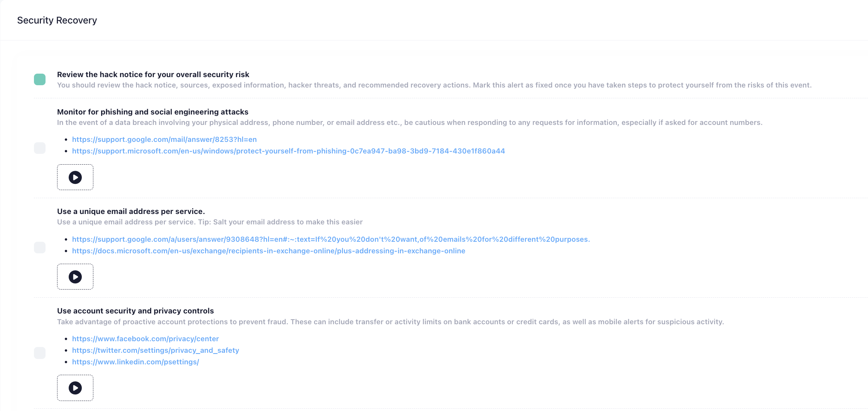Select the Monitor for phishing section heading

152,112
